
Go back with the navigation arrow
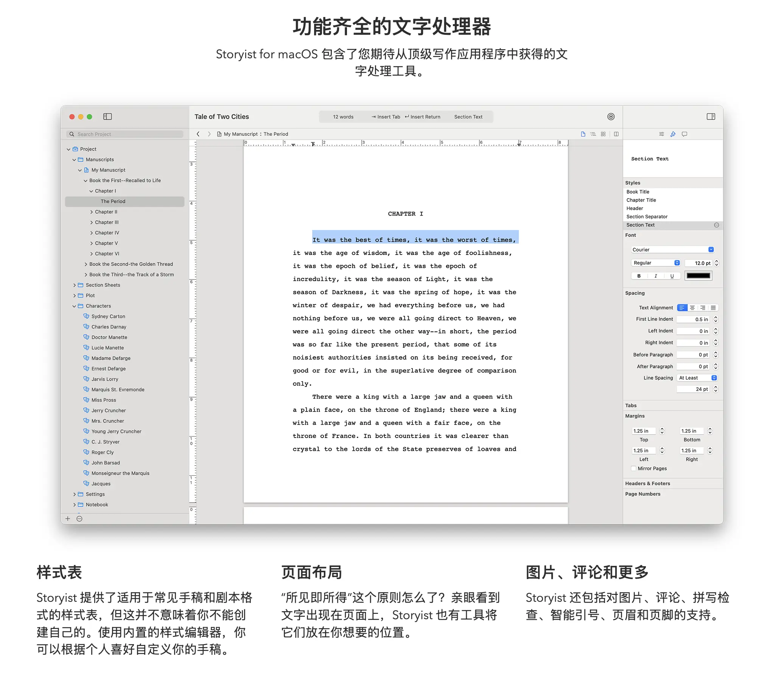tap(198, 134)
